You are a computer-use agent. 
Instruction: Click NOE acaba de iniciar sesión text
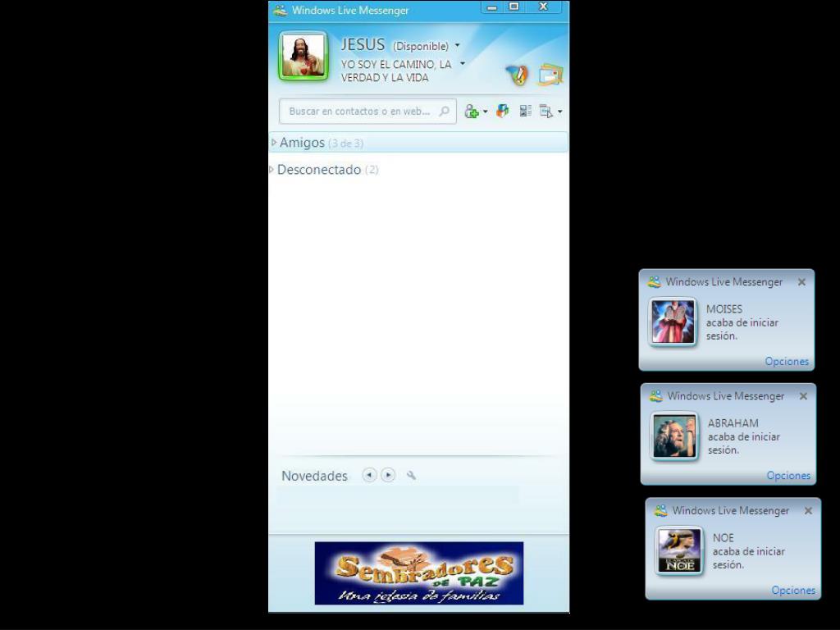point(748,551)
